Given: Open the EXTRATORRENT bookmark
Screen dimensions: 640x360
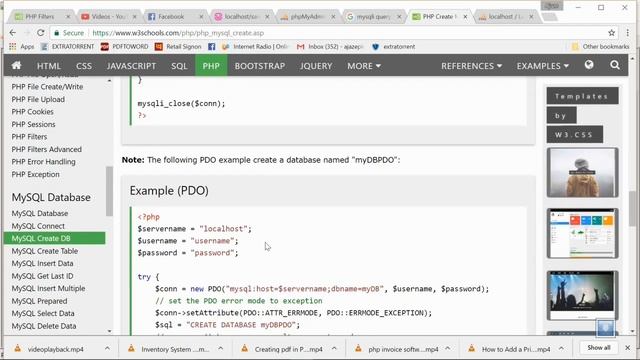Looking at the screenshot, I should coord(67,47).
